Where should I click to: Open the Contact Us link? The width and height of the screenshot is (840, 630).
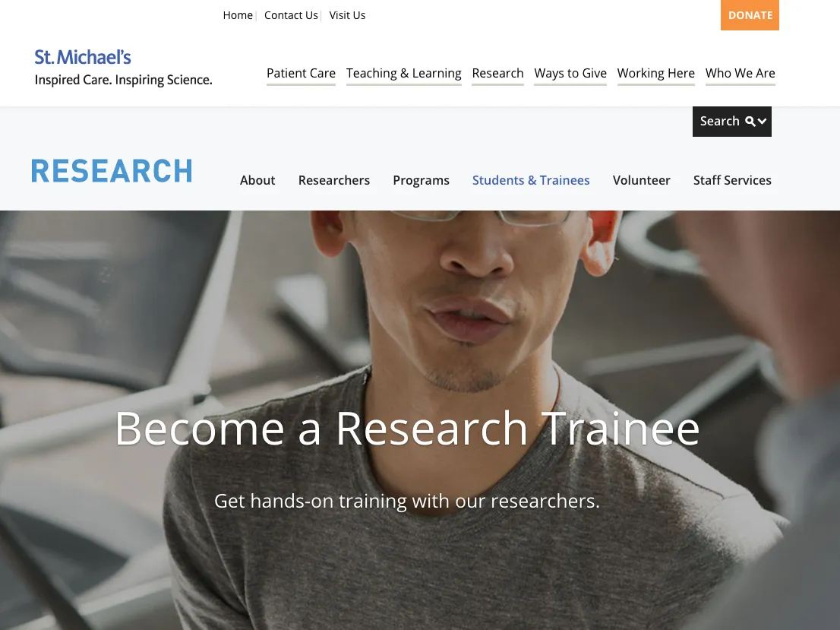point(291,15)
